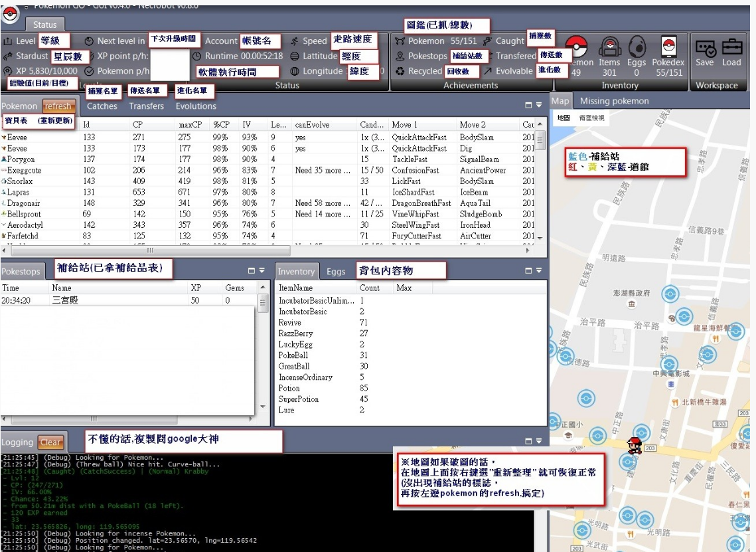Clear the logging output
Screen dimensions: 756x552
[50, 442]
